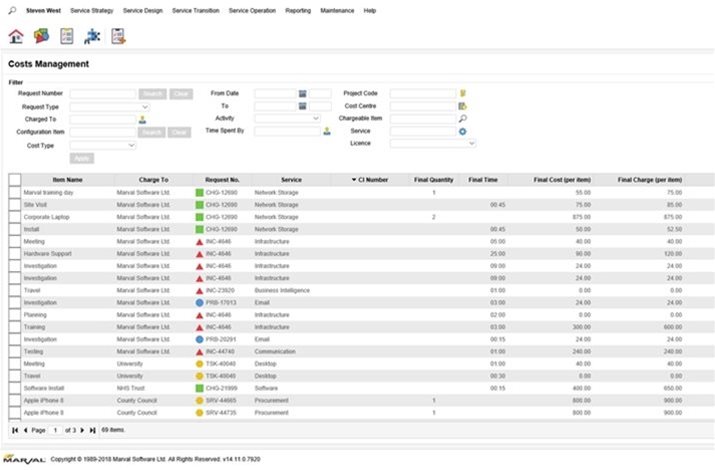Click the green change icon for CHG-21999
This screenshot has width=715, height=470.
coord(199,388)
